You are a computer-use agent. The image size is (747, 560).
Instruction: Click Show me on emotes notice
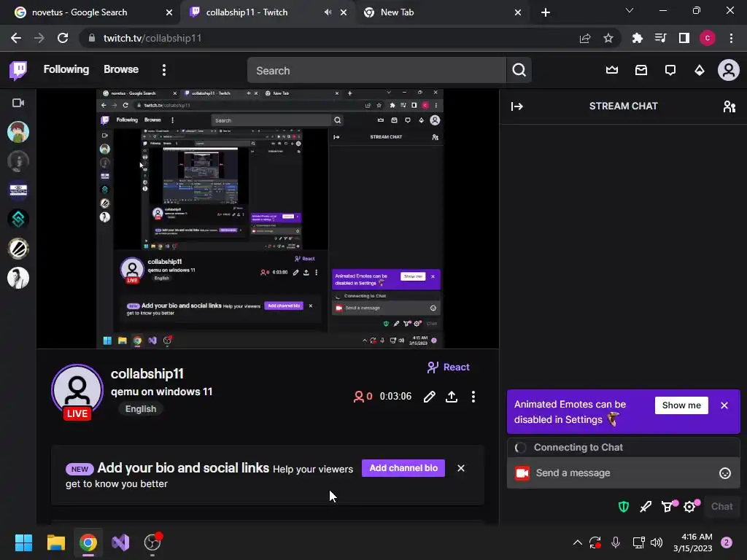(681, 405)
